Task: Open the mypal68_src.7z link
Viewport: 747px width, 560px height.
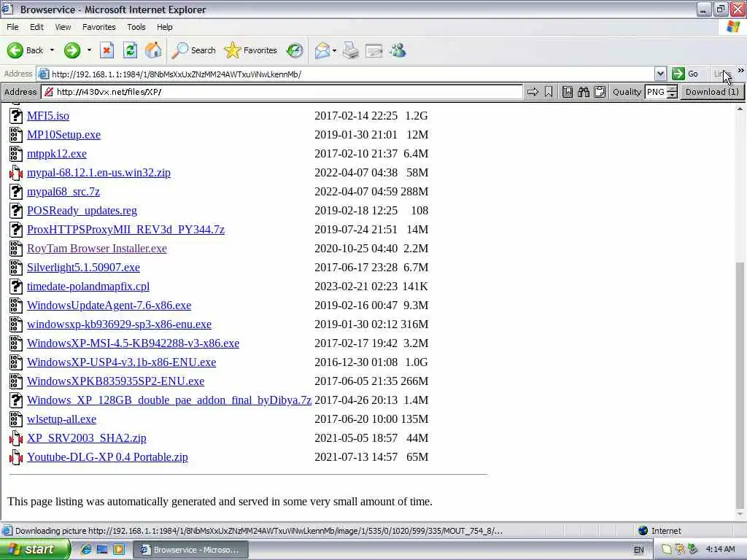Action: (x=63, y=192)
